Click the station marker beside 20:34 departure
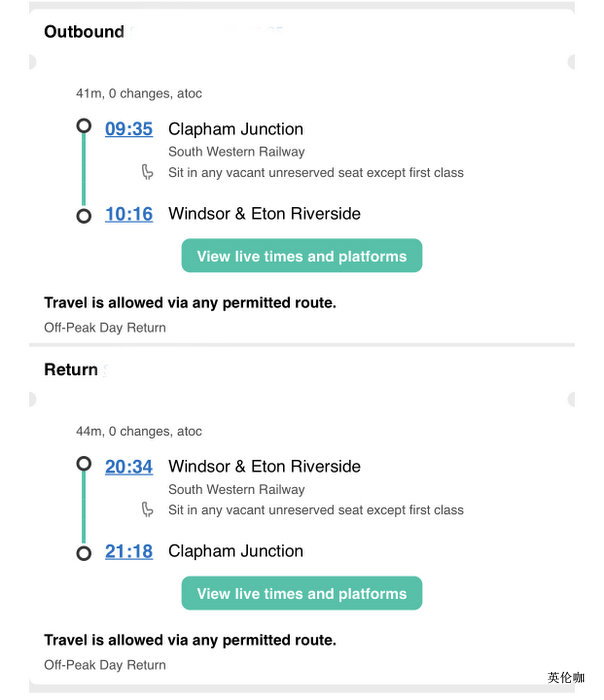 pyautogui.click(x=84, y=464)
